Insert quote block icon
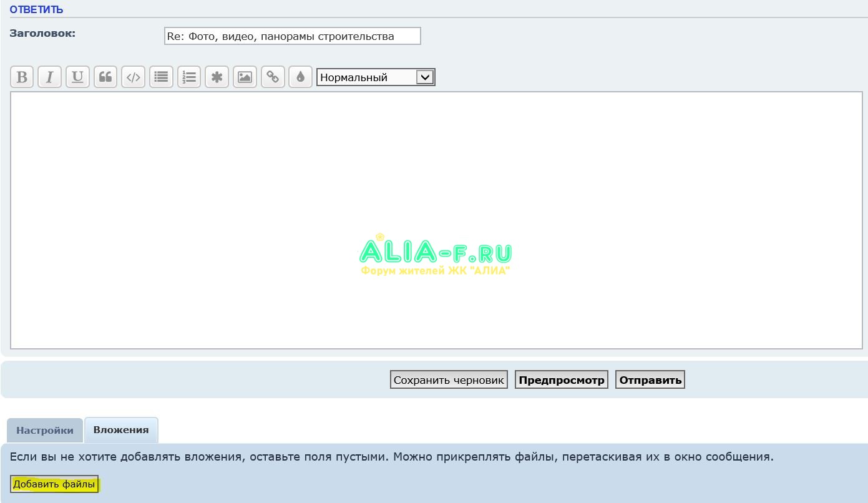868x503 pixels. pyautogui.click(x=105, y=77)
